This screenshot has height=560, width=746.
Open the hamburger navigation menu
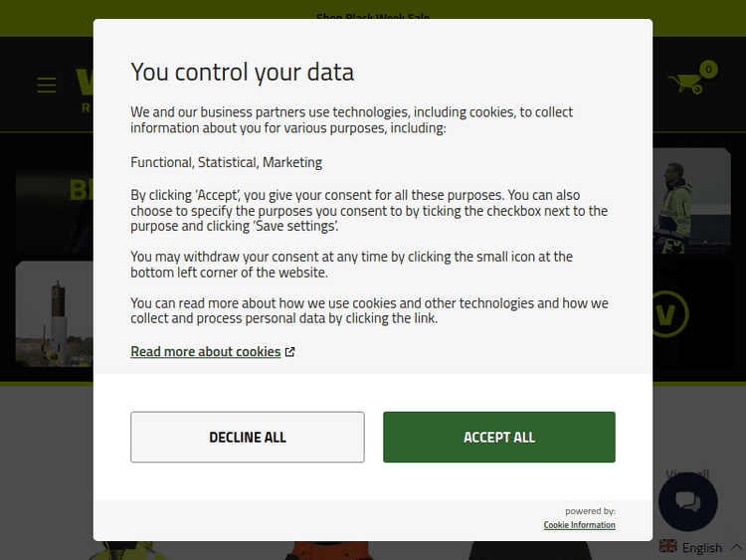click(x=47, y=85)
